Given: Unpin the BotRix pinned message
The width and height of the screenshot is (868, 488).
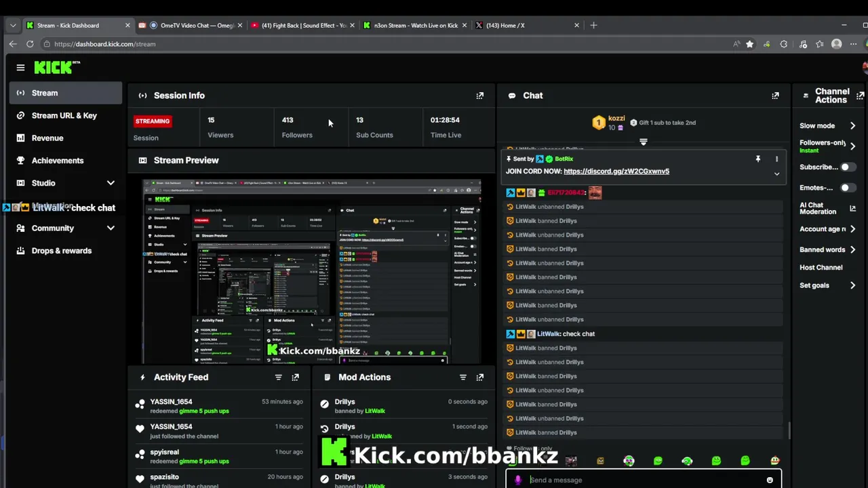Looking at the screenshot, I should [758, 159].
